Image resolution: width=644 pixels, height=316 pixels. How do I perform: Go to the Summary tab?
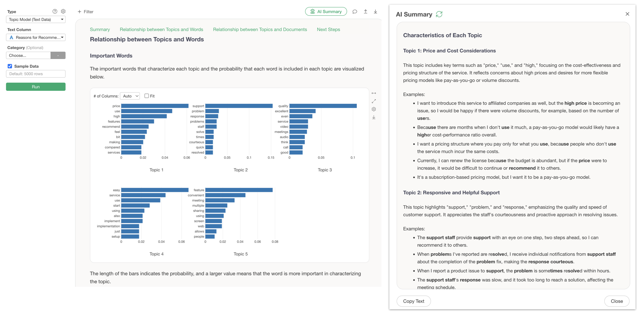pos(100,29)
